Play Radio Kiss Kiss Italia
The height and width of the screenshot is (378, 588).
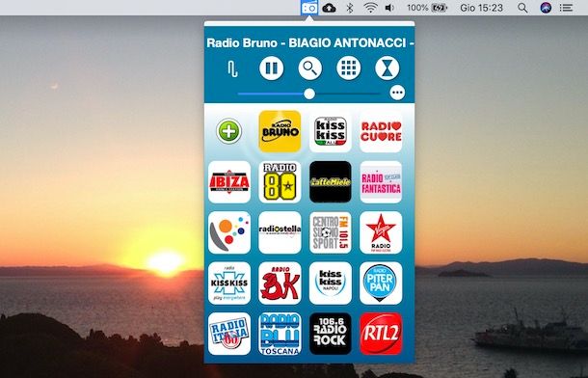[x=331, y=131]
